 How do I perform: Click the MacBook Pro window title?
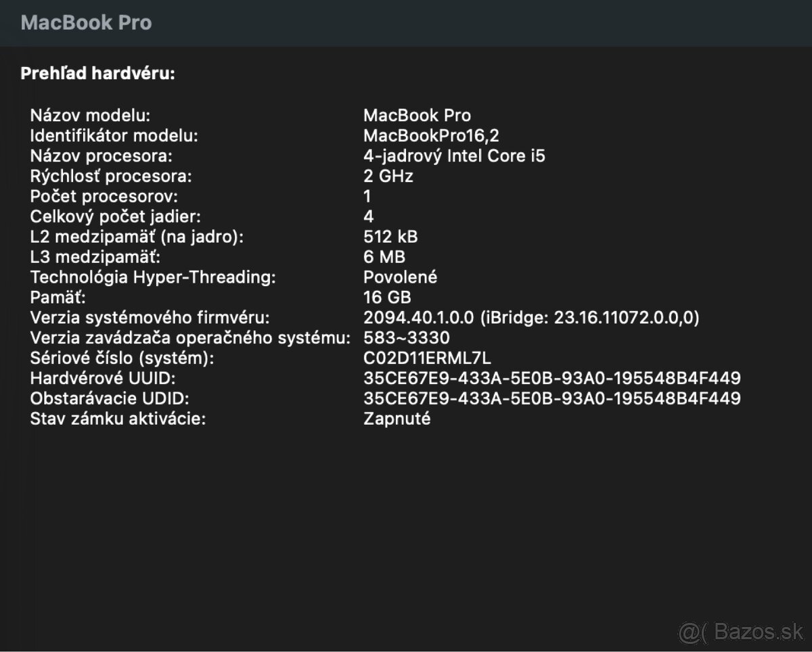coord(86,22)
